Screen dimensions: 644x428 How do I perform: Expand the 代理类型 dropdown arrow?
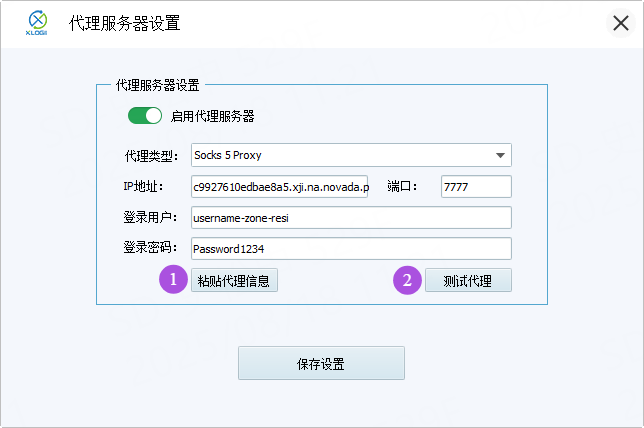pyautogui.click(x=499, y=155)
